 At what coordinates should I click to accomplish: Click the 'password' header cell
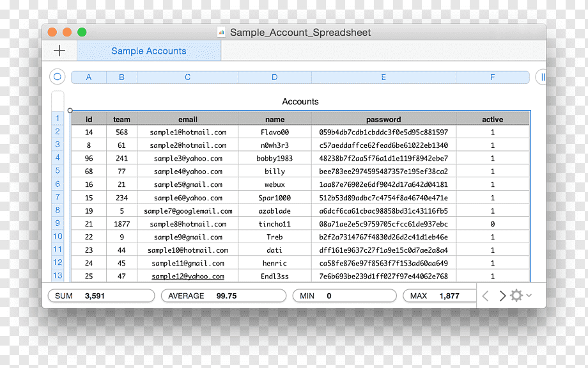pos(383,120)
